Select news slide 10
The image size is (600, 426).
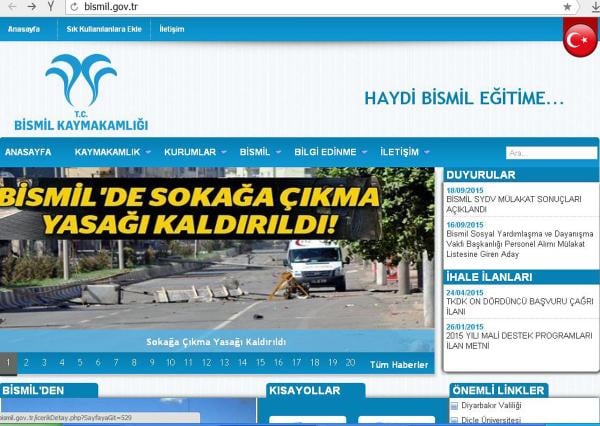pyautogui.click(x=170, y=363)
